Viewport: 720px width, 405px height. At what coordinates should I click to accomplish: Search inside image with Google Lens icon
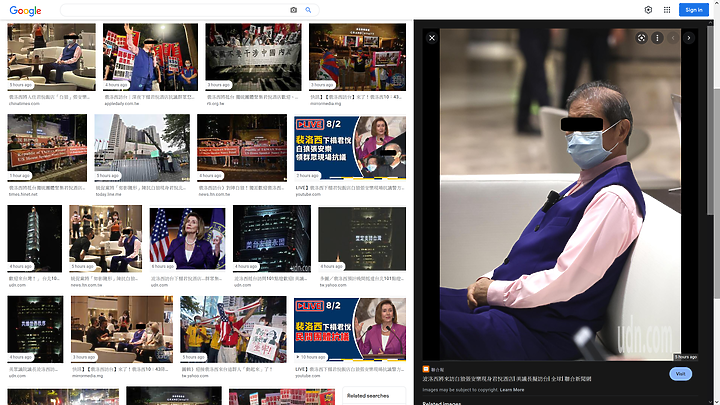[641, 38]
